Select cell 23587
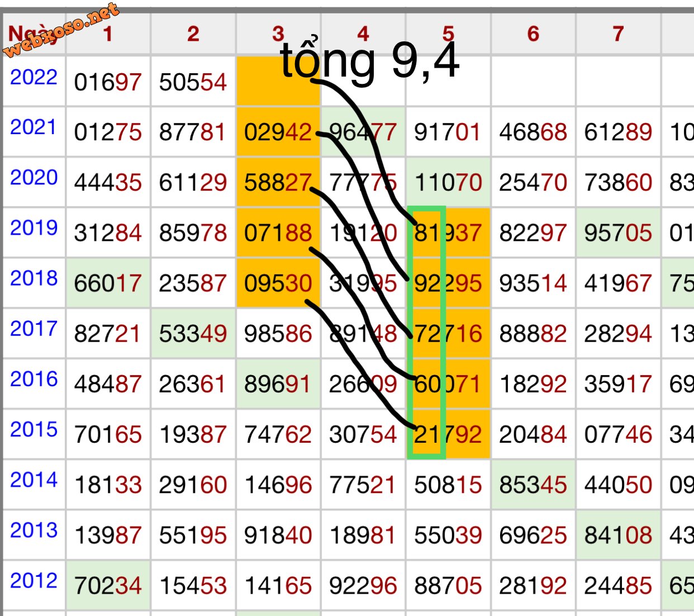Image resolution: width=694 pixels, height=616 pixels. 193,283
